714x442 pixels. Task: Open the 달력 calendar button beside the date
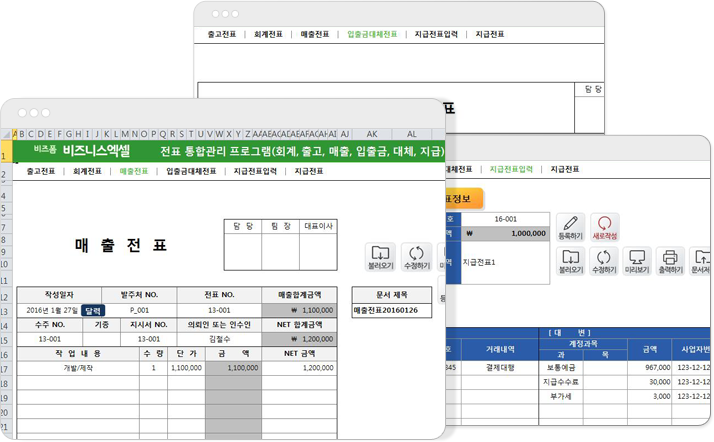coord(92,310)
